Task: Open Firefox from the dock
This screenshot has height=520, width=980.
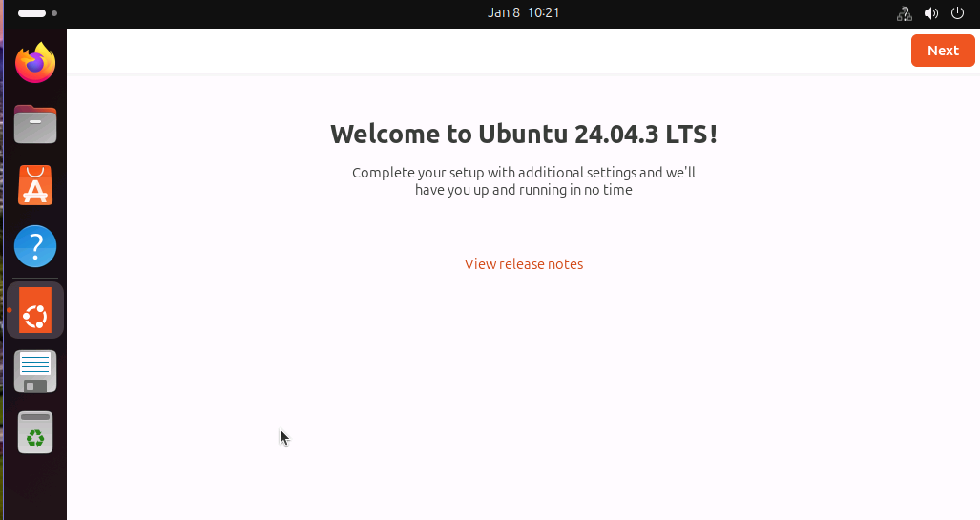Action: click(x=35, y=63)
